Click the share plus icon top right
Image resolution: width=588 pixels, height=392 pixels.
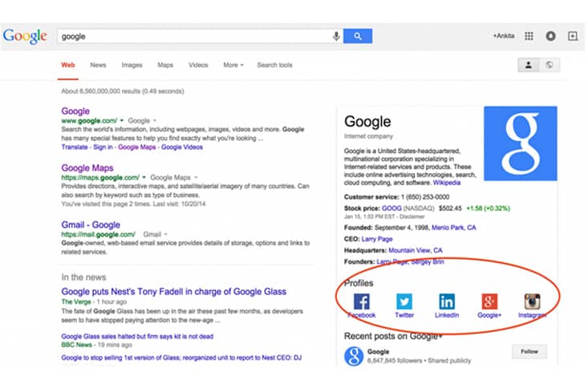(573, 36)
